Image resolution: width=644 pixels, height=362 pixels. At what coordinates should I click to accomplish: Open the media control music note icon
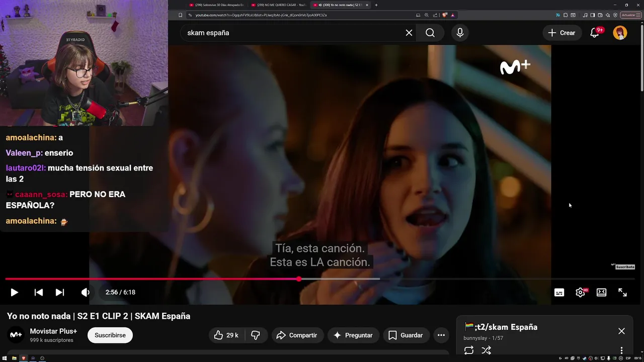[x=585, y=15]
